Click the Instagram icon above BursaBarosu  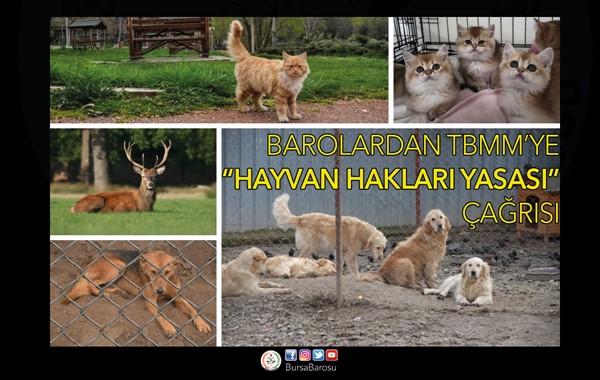click(x=305, y=355)
